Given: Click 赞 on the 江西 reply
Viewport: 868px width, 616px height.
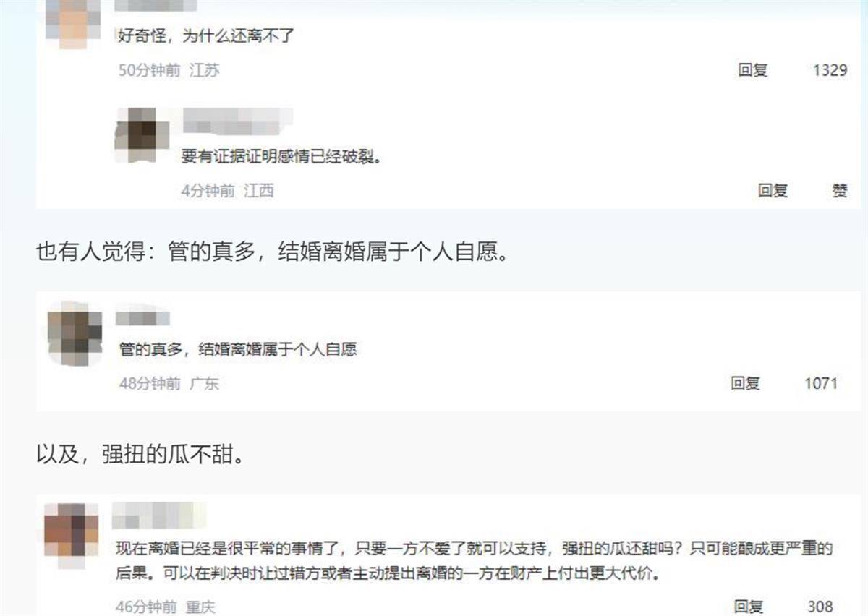Looking at the screenshot, I should (x=839, y=191).
